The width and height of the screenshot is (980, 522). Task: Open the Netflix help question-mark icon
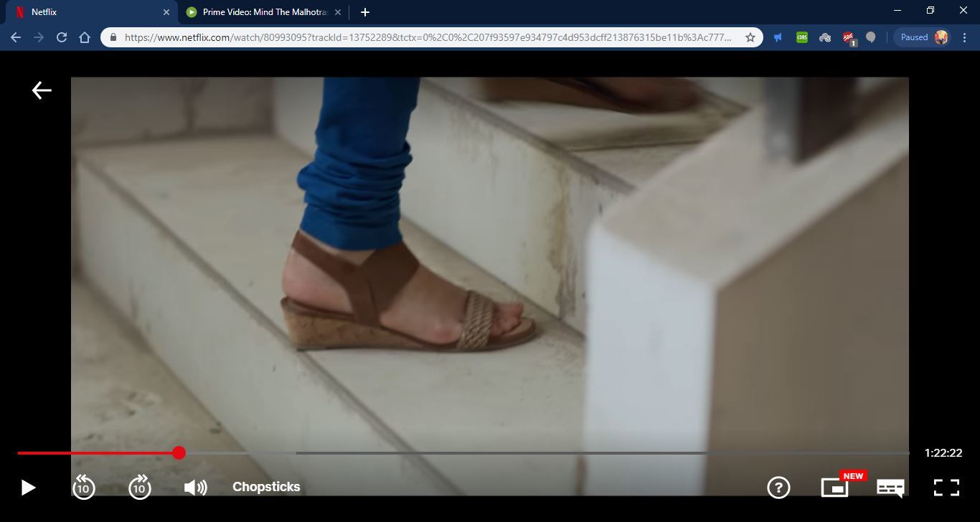tap(778, 488)
